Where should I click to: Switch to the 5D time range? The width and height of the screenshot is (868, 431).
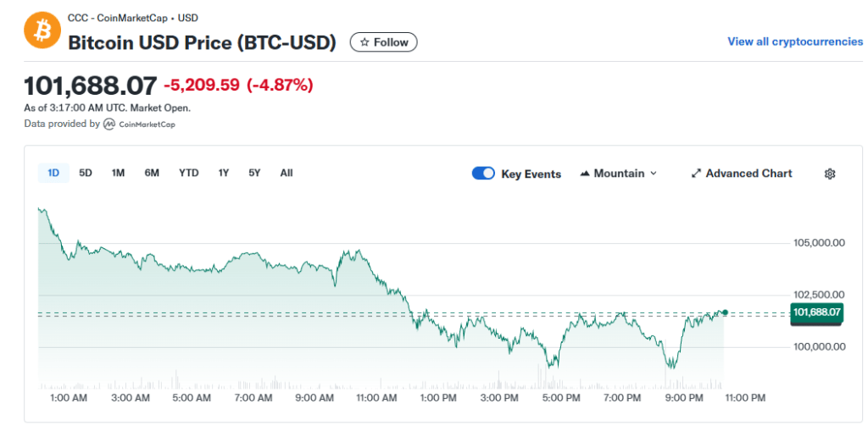coord(86,173)
